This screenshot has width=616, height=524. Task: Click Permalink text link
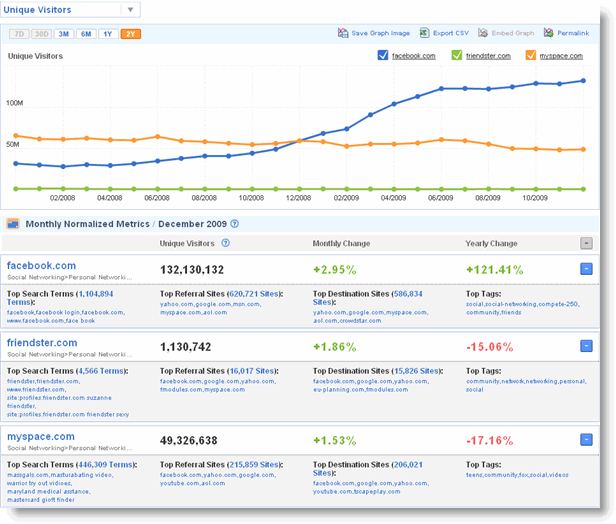(573, 33)
